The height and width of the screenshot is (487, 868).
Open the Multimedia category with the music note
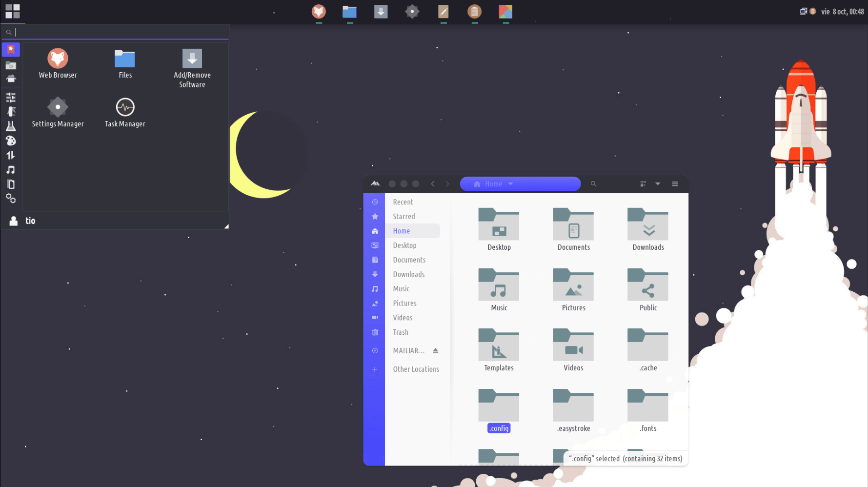[x=11, y=170]
